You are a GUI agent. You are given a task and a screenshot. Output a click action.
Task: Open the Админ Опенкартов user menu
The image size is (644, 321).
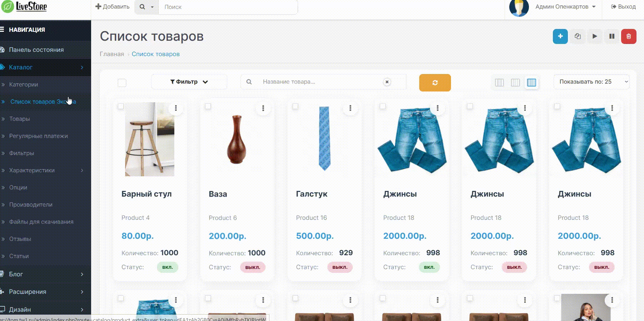click(x=565, y=7)
